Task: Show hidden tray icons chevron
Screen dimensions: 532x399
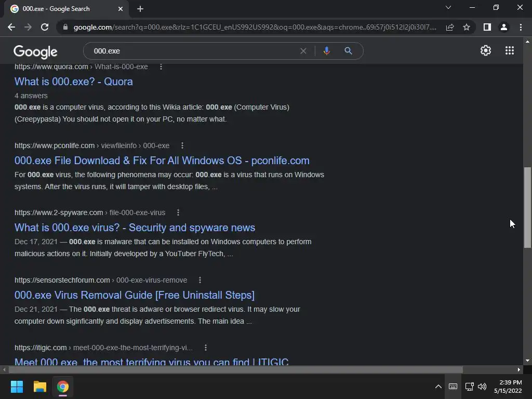Action: tap(438, 387)
